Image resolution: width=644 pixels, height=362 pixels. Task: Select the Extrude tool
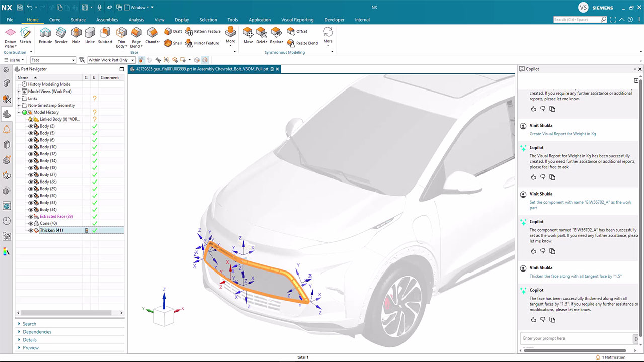[45, 35]
